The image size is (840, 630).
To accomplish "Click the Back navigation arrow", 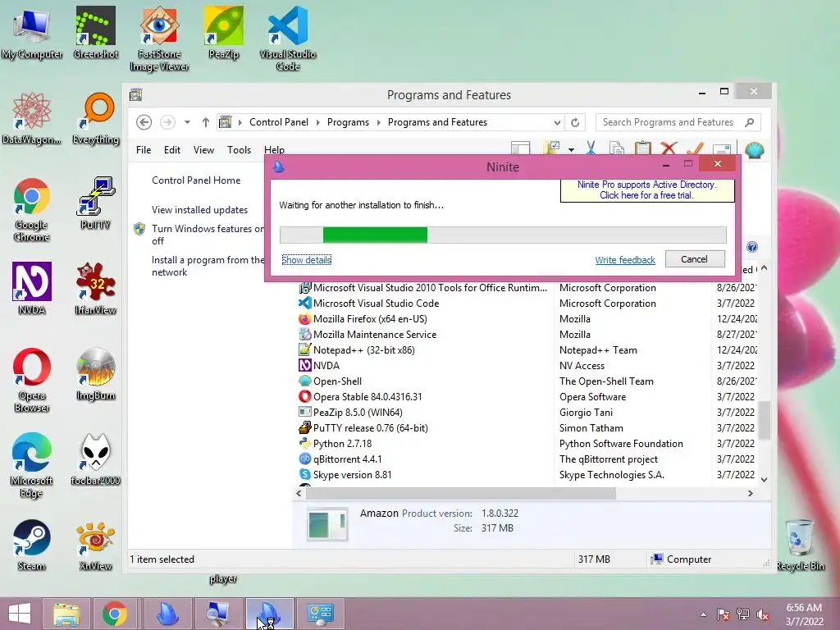I will (144, 122).
